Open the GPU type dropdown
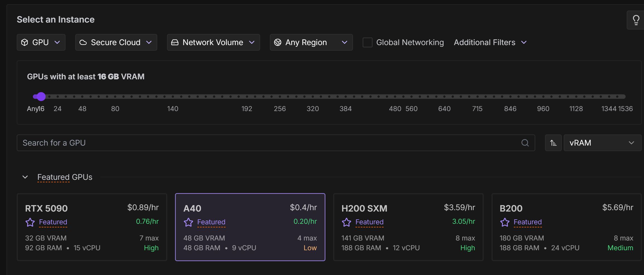This screenshot has height=275, width=644. point(41,42)
